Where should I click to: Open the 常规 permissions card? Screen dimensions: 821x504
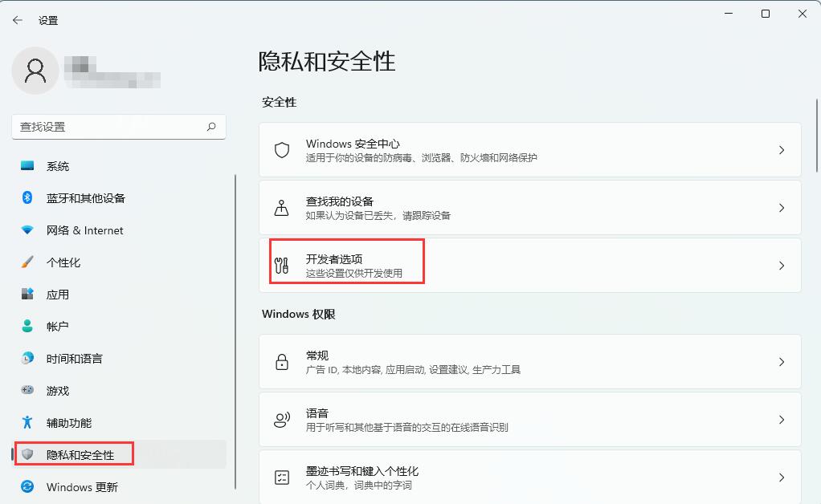pos(530,362)
